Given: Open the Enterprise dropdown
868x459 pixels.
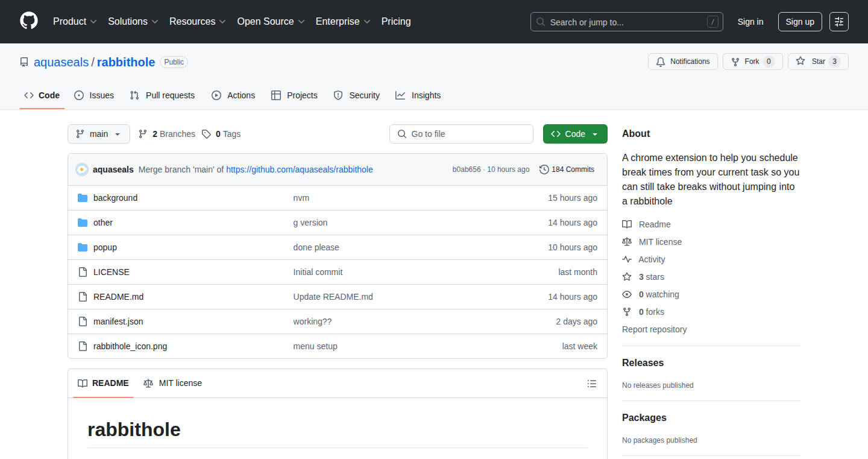Looking at the screenshot, I should 343,21.
